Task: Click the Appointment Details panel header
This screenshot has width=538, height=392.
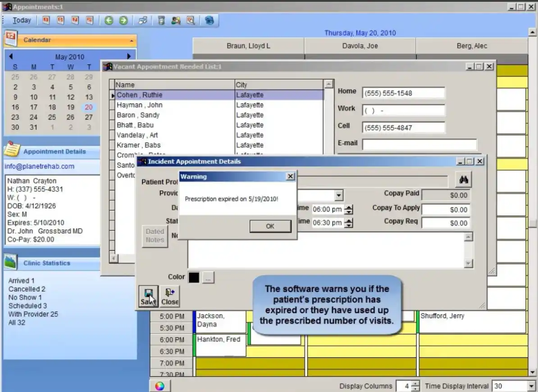Action: click(54, 152)
